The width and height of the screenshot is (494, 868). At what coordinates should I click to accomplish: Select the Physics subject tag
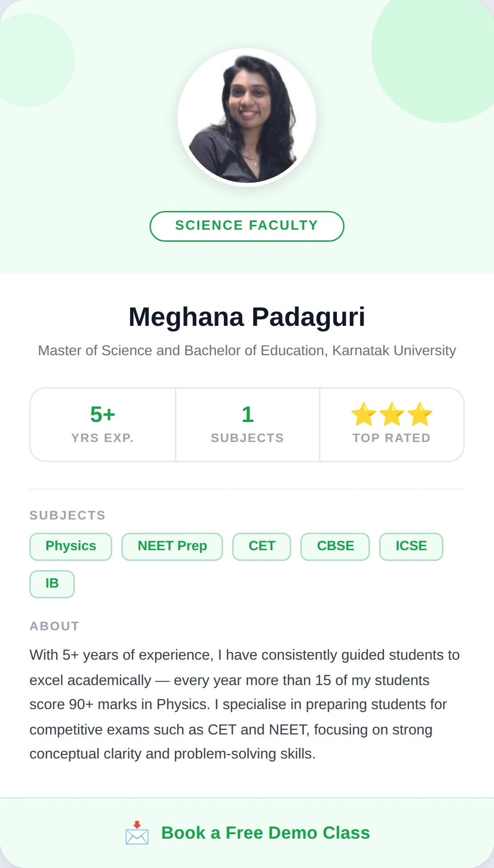click(x=70, y=546)
